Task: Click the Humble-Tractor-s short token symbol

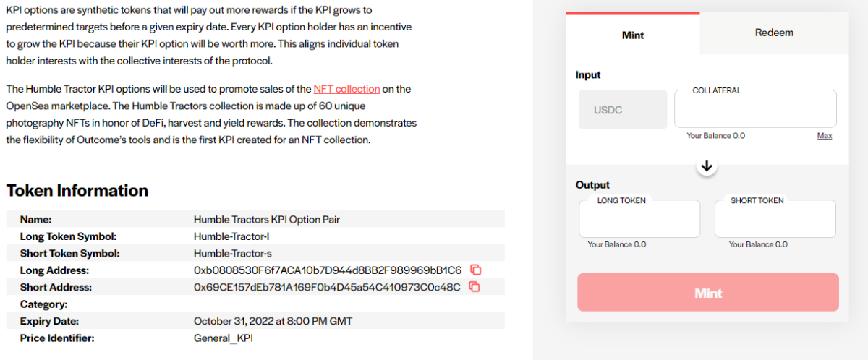Action: (233, 254)
